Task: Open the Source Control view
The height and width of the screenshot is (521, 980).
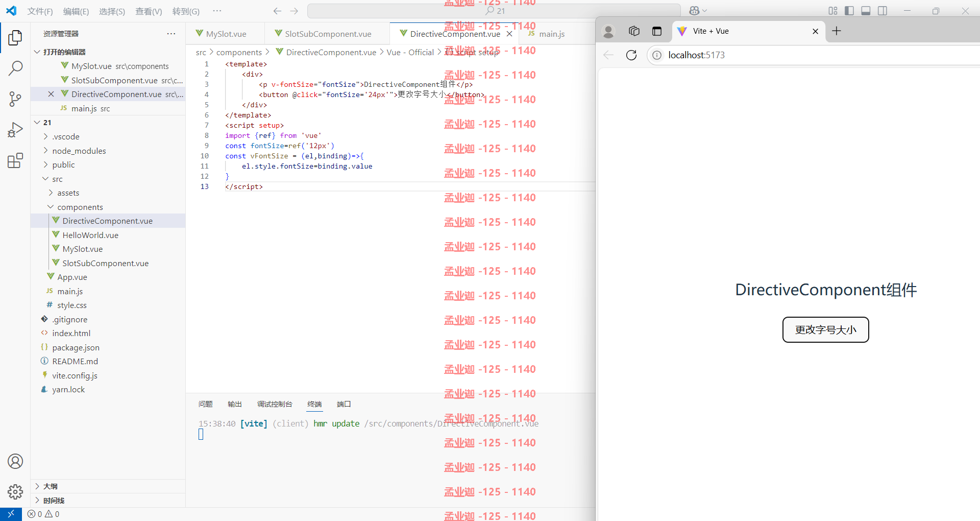Action: pos(15,99)
